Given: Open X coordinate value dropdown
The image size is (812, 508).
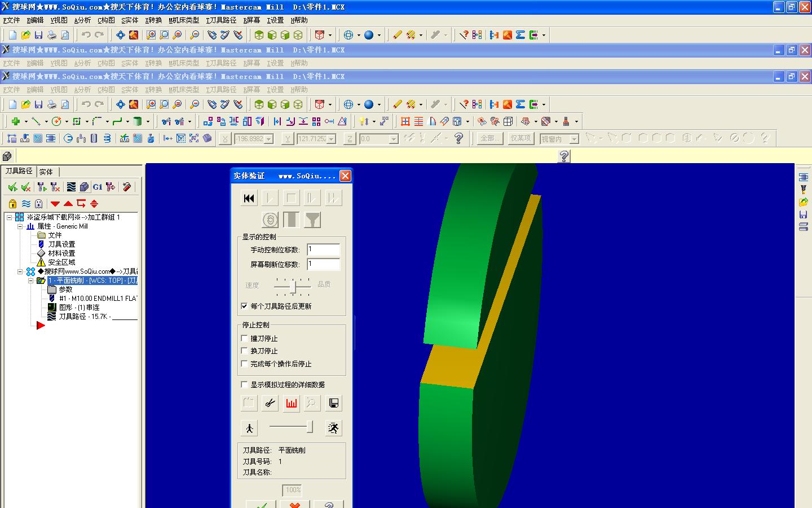Looking at the screenshot, I should pos(269,139).
